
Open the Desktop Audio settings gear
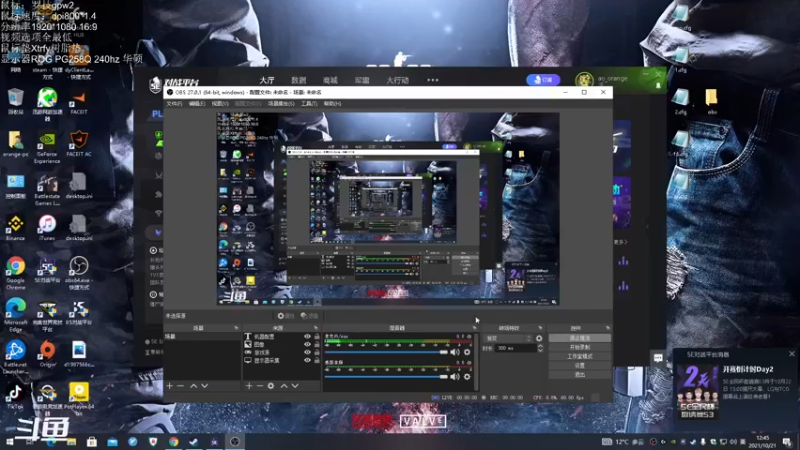467,377
